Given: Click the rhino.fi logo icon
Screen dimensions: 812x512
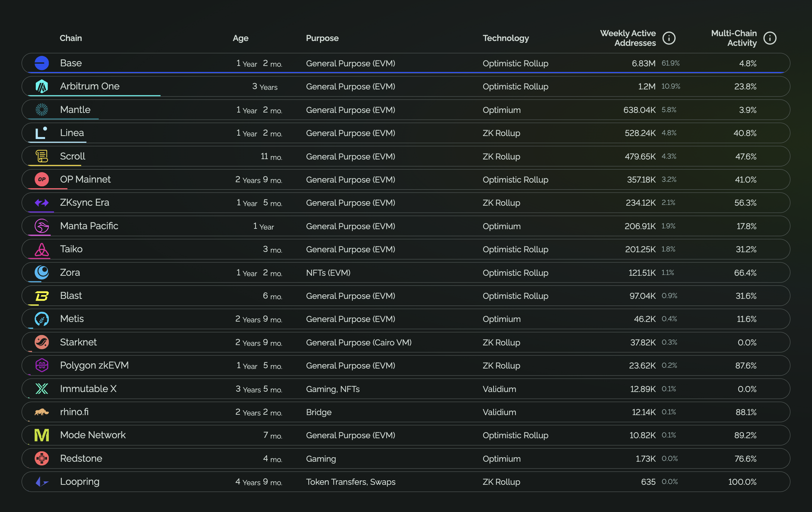Looking at the screenshot, I should pyautogui.click(x=42, y=412).
